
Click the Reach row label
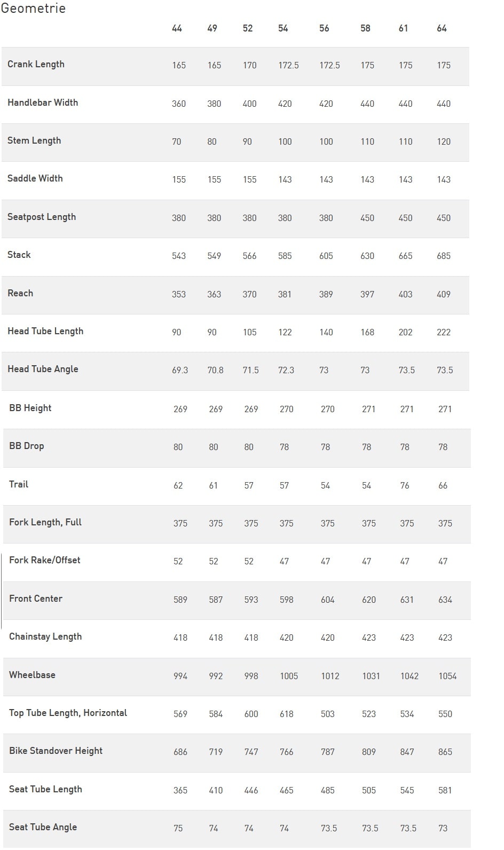pos(20,293)
